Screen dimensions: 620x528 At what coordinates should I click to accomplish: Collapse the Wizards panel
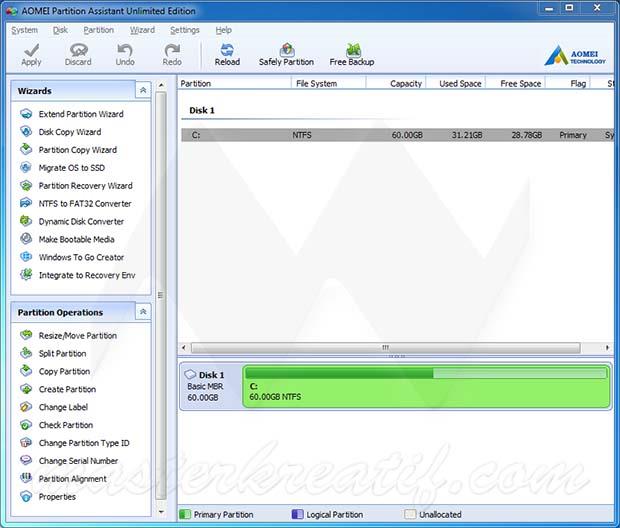[143, 90]
